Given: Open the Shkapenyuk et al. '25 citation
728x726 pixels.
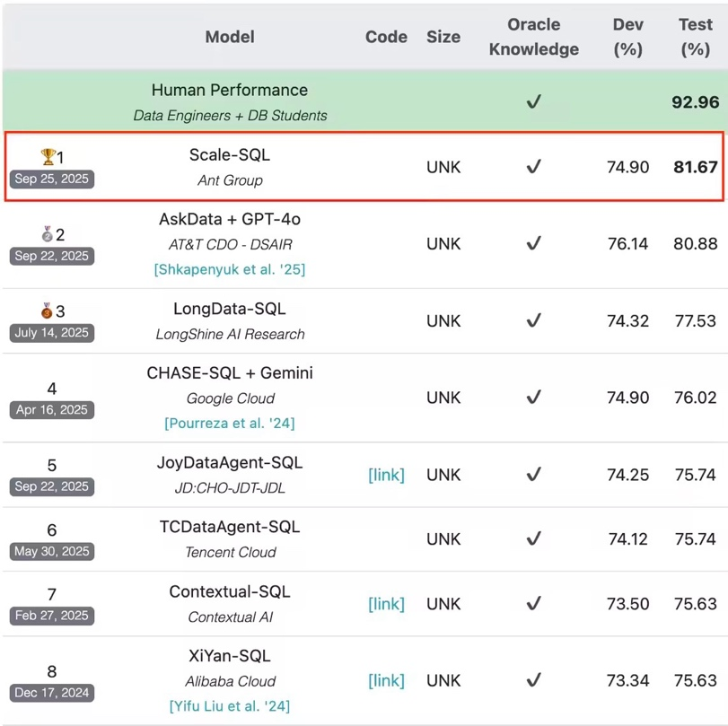Looking at the screenshot, I should (230, 269).
